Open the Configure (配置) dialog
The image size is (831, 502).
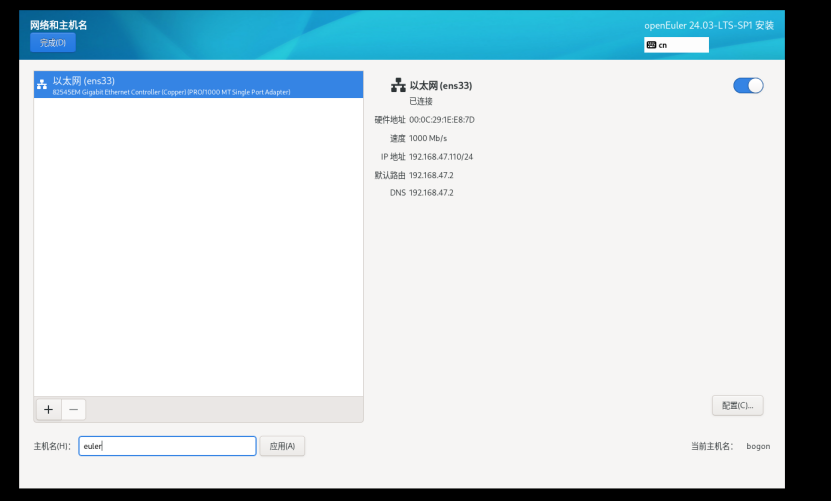click(x=737, y=406)
